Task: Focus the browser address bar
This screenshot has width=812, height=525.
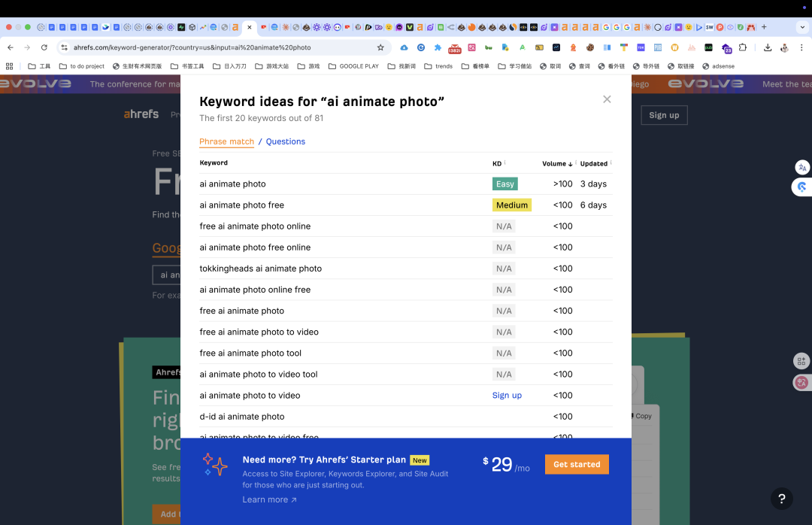Action: [x=223, y=47]
